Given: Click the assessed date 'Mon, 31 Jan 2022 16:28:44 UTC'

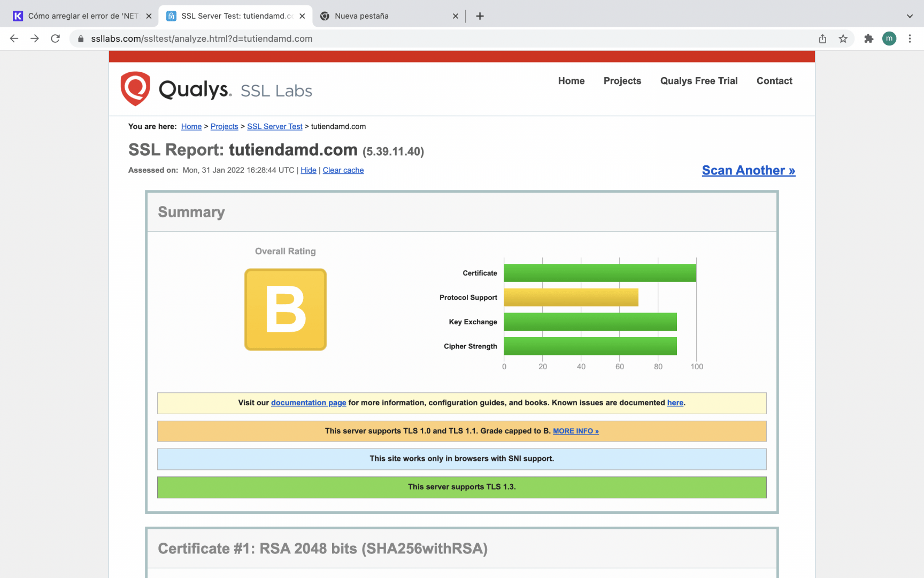Looking at the screenshot, I should (238, 170).
